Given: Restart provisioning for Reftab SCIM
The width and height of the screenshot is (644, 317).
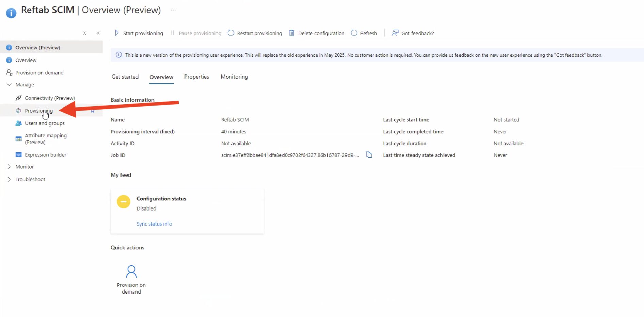Looking at the screenshot, I should pyautogui.click(x=255, y=33).
